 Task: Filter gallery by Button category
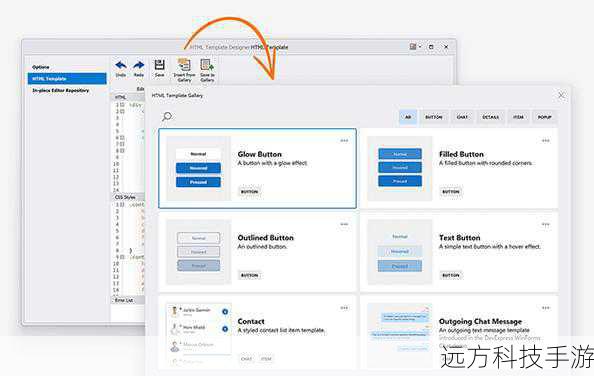434,117
